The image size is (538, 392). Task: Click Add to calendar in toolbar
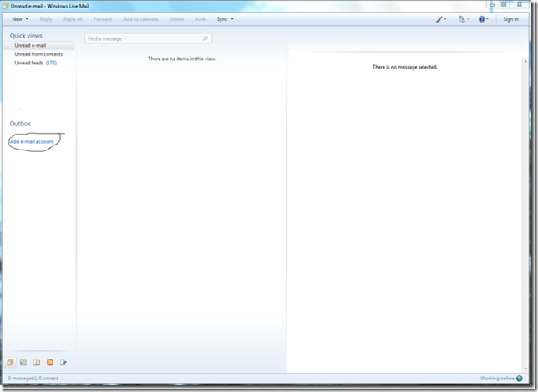141,19
